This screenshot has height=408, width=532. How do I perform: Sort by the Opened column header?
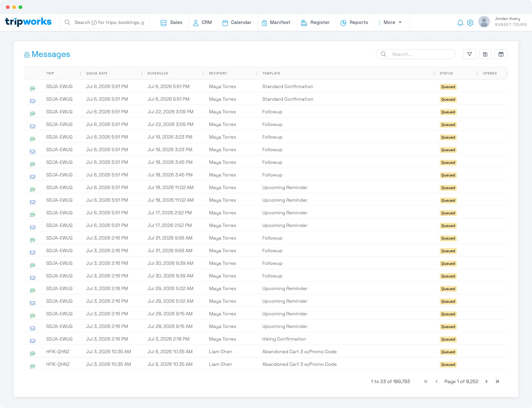(x=490, y=73)
